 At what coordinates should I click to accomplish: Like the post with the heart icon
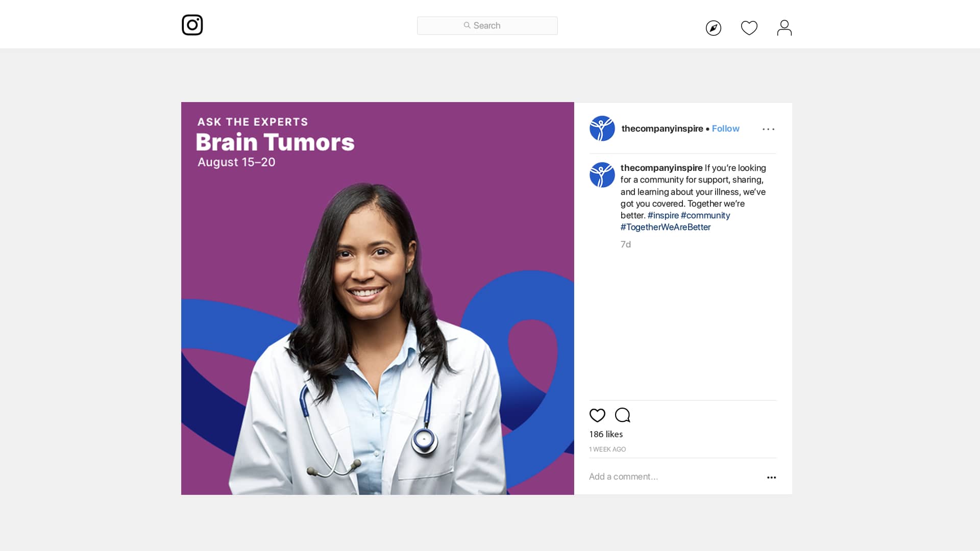pyautogui.click(x=597, y=415)
